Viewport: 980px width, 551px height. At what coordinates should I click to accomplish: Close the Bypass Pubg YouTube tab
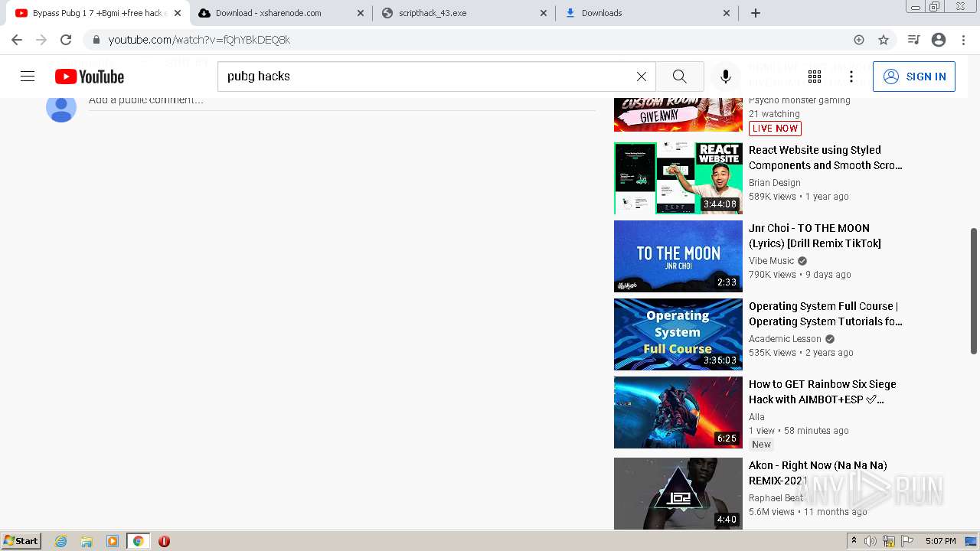178,13
